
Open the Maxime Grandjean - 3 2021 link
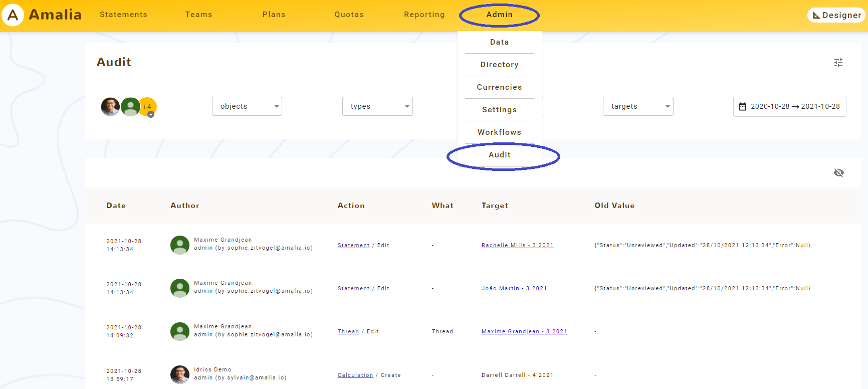525,331
